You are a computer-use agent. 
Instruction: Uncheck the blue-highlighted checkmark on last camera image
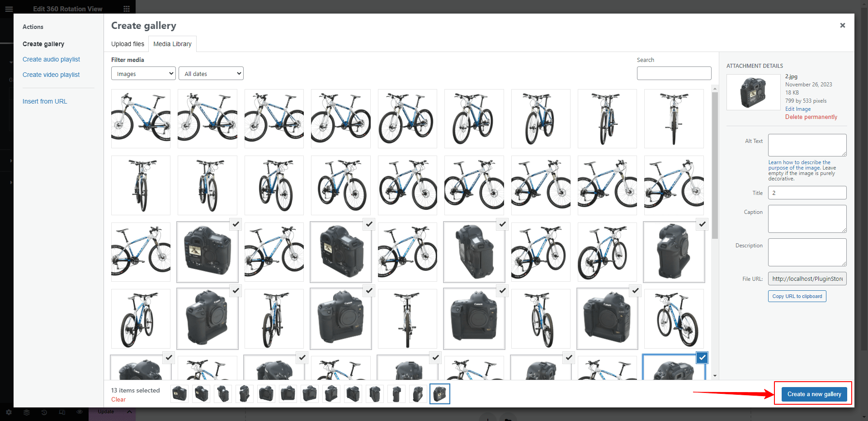pyautogui.click(x=702, y=358)
